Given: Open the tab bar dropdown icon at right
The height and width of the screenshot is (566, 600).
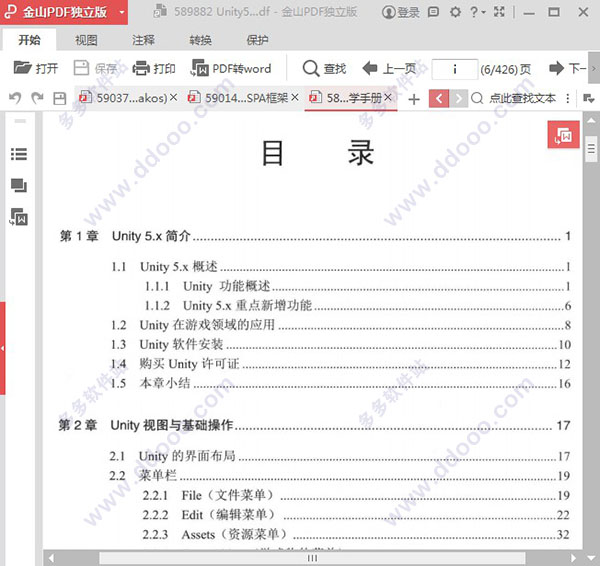Looking at the screenshot, I should pyautogui.click(x=589, y=98).
